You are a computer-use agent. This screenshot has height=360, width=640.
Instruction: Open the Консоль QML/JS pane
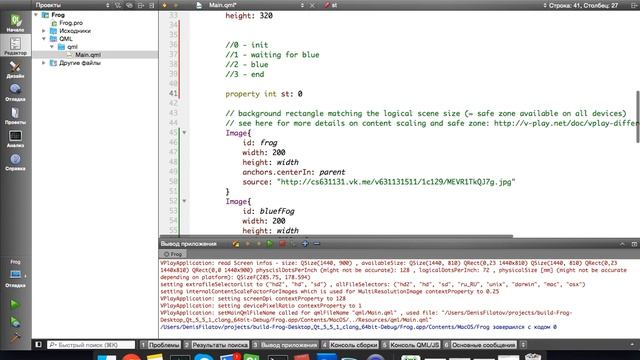[x=411, y=345]
